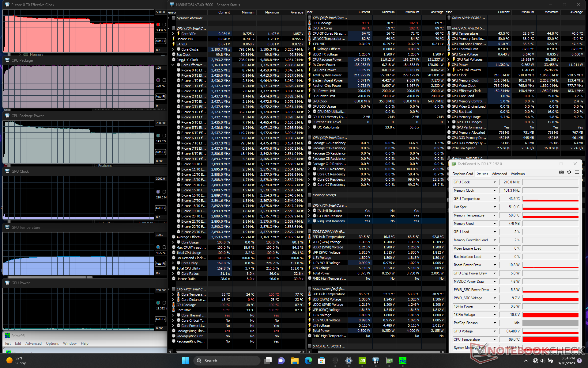588x368 pixels.
Task: Click the volume icon in system tray
Action: (542, 361)
